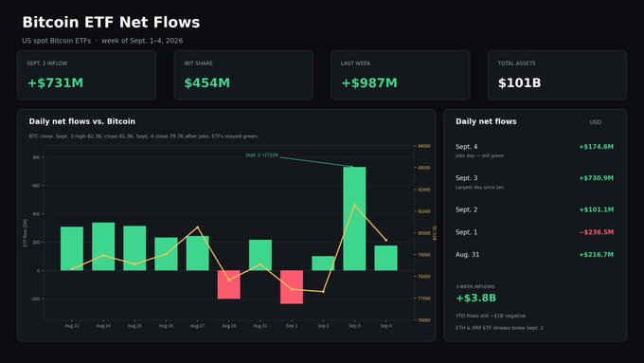Click the 'SEPT. 3 INFLOW' card label
The width and height of the screenshot is (644, 363).
(47, 64)
